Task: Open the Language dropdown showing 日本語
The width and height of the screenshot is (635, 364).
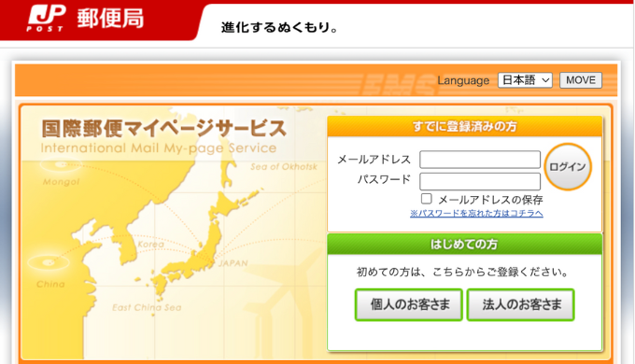Action: pos(525,80)
